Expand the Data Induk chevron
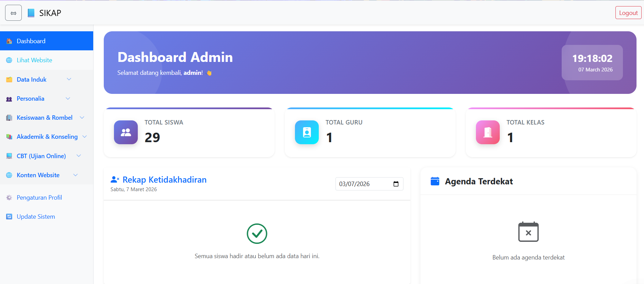Screen dimensions: 644x284 [69, 79]
